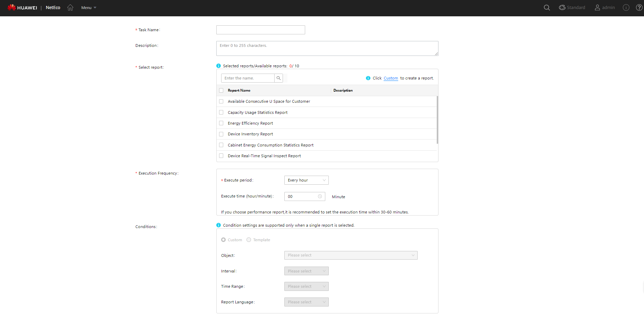Image resolution: width=644 pixels, height=319 pixels.
Task: Open the admin user account icon
Action: 597,8
